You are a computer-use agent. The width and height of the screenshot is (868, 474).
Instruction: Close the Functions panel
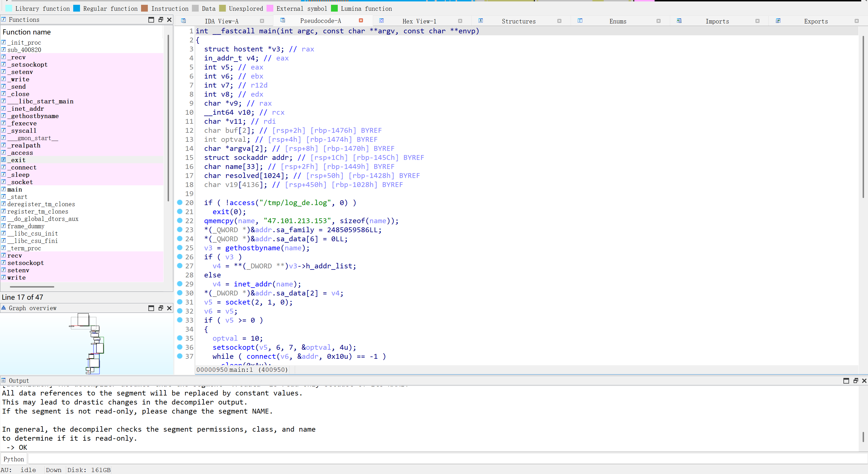pyautogui.click(x=170, y=20)
